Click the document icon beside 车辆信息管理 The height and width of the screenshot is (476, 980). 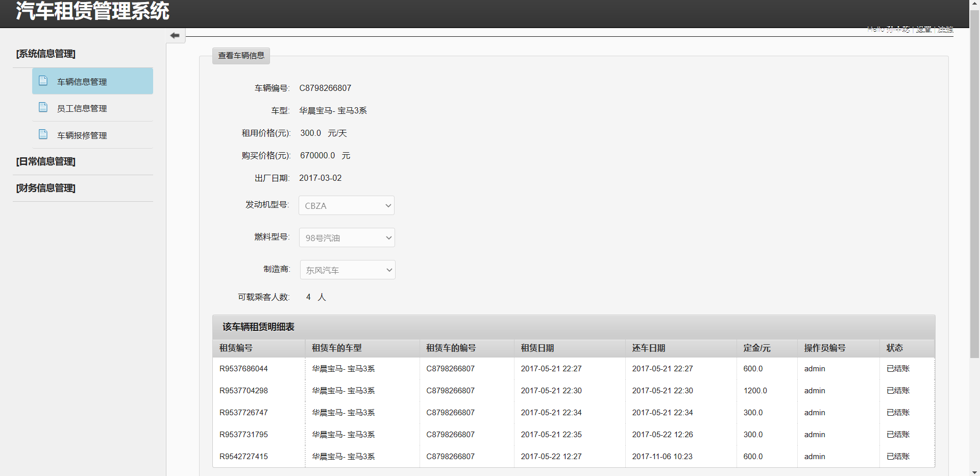click(x=43, y=81)
